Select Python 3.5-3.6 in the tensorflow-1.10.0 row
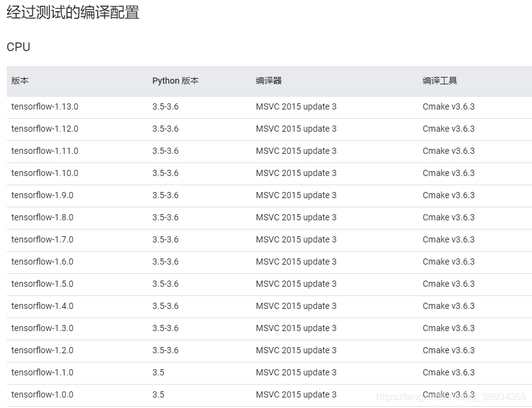The image size is (532, 408). [x=165, y=173]
